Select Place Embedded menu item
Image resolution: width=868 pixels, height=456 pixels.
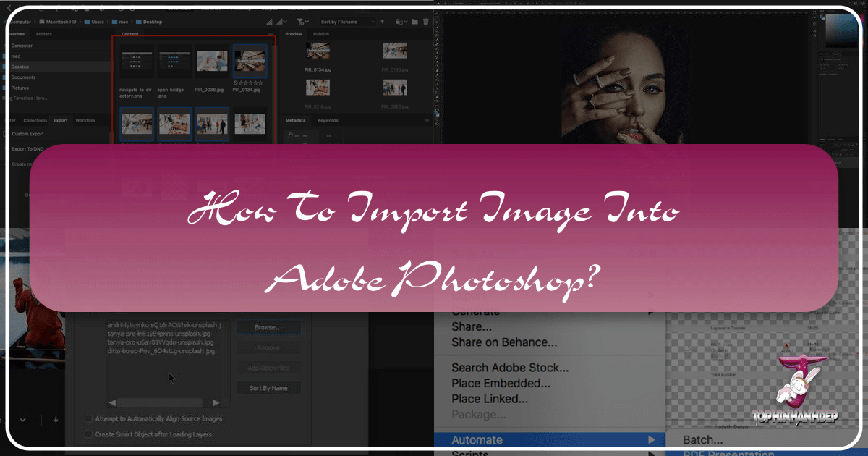click(501, 383)
